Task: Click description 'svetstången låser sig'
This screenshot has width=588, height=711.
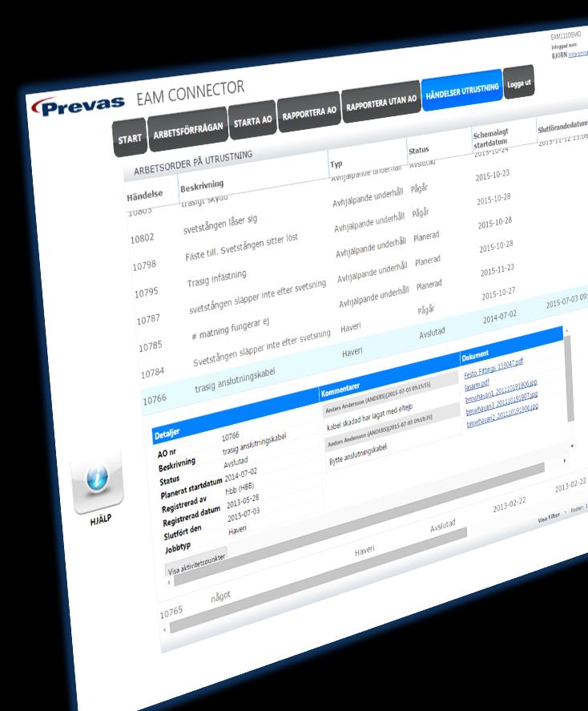Action: point(220,224)
